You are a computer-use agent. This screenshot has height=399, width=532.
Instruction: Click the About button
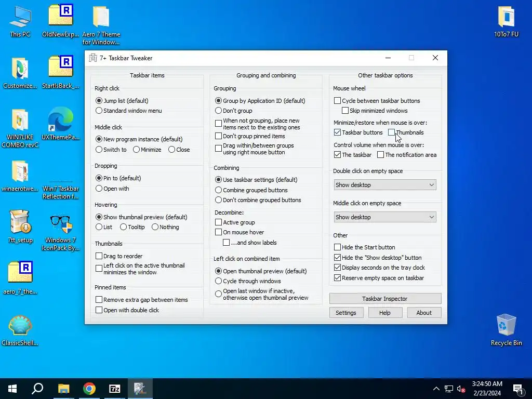pyautogui.click(x=424, y=313)
